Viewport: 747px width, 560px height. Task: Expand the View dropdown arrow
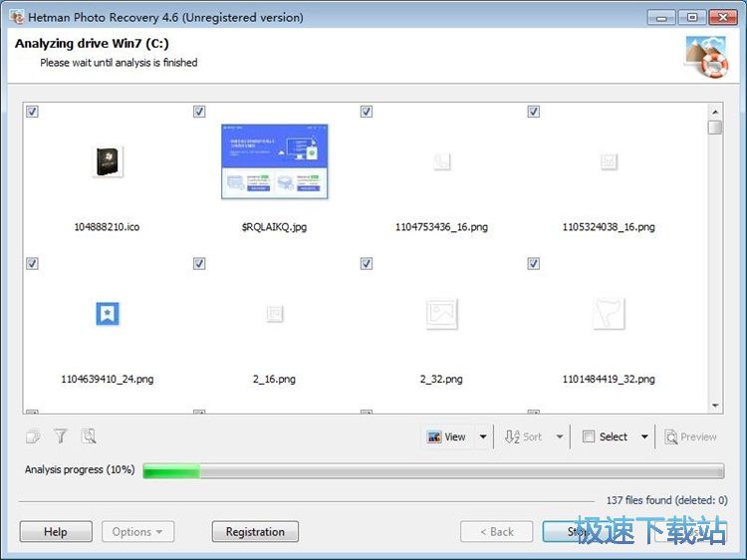coord(483,436)
